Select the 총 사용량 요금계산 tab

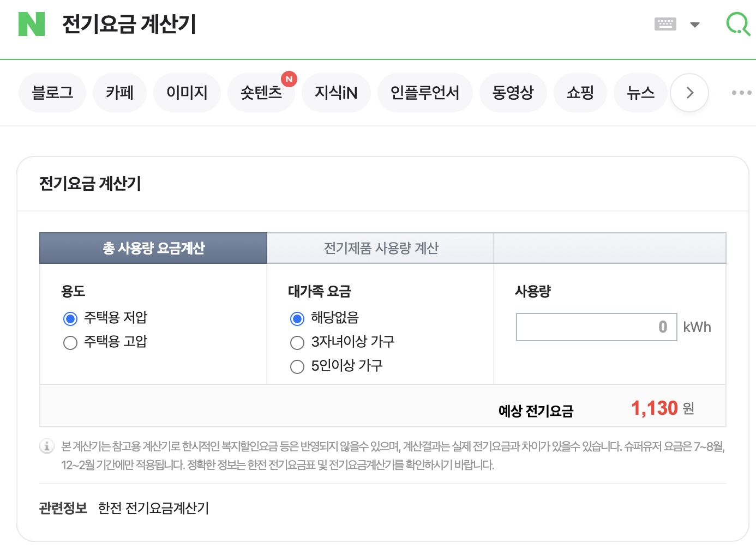[153, 248]
